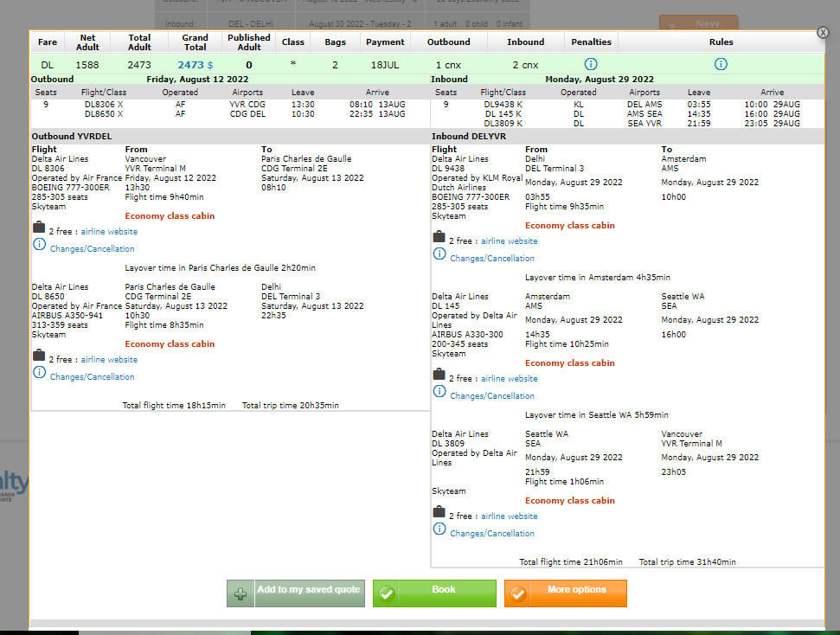The width and height of the screenshot is (840, 635).
Task: Click the Penalties info icon
Action: click(591, 65)
